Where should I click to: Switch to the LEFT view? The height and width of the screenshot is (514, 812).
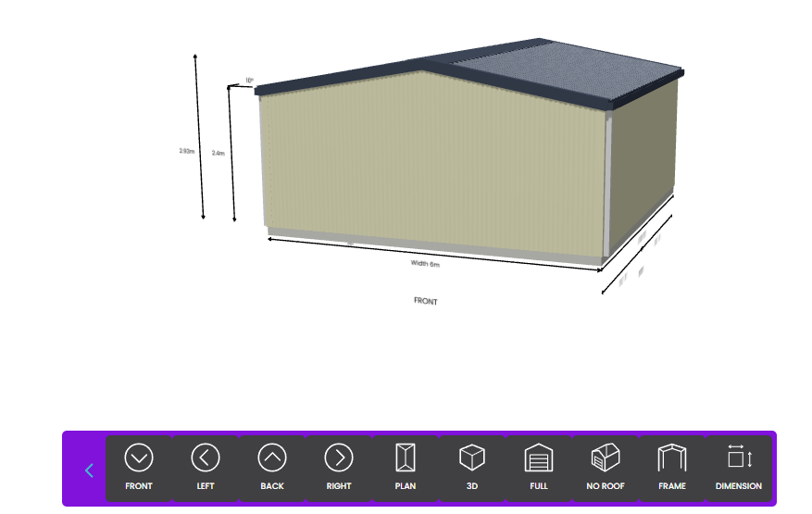(x=205, y=469)
